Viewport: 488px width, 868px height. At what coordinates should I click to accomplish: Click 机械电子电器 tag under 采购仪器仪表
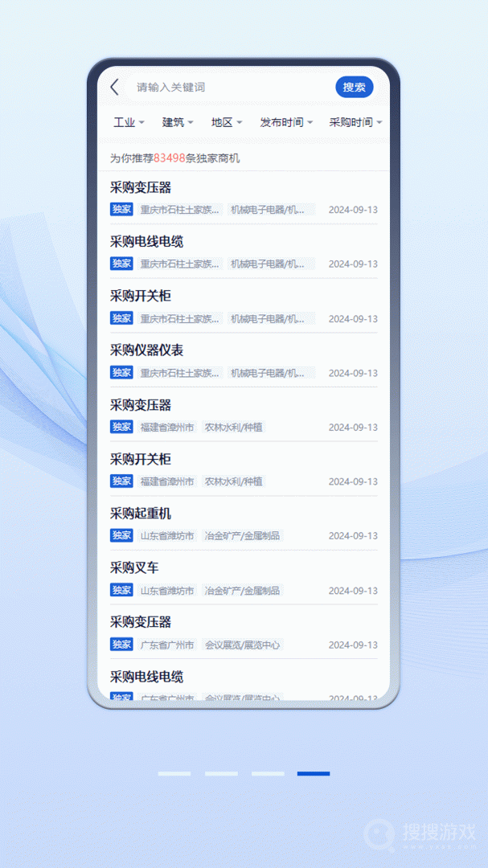point(271,373)
